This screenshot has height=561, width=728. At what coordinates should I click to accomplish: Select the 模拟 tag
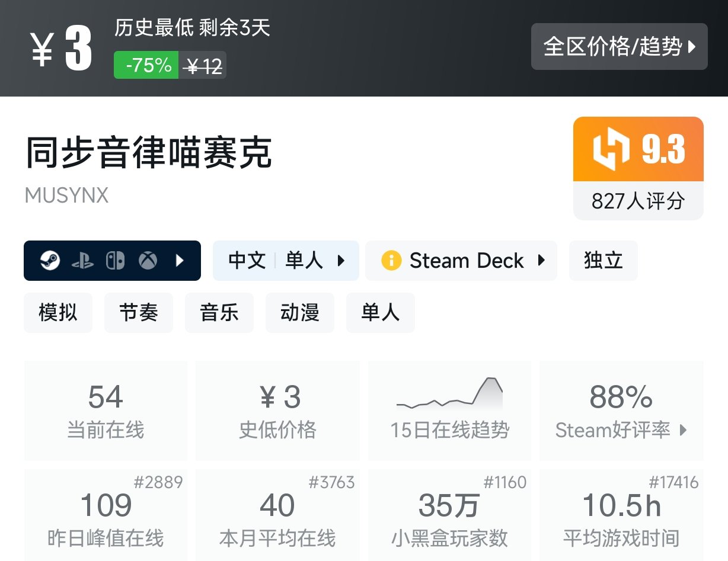pyautogui.click(x=58, y=312)
